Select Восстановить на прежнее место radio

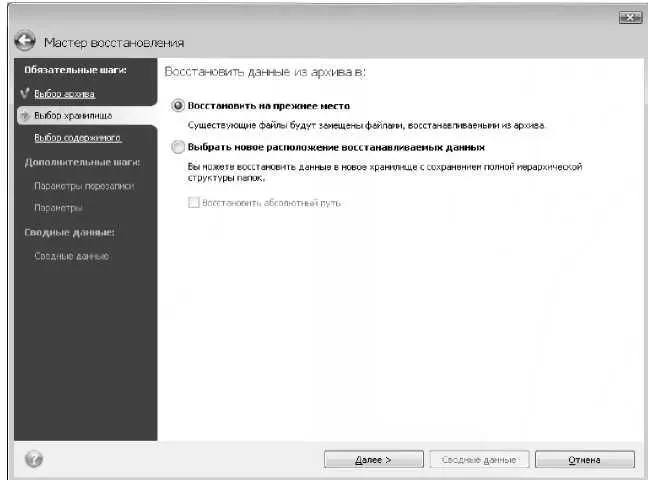coord(178,106)
